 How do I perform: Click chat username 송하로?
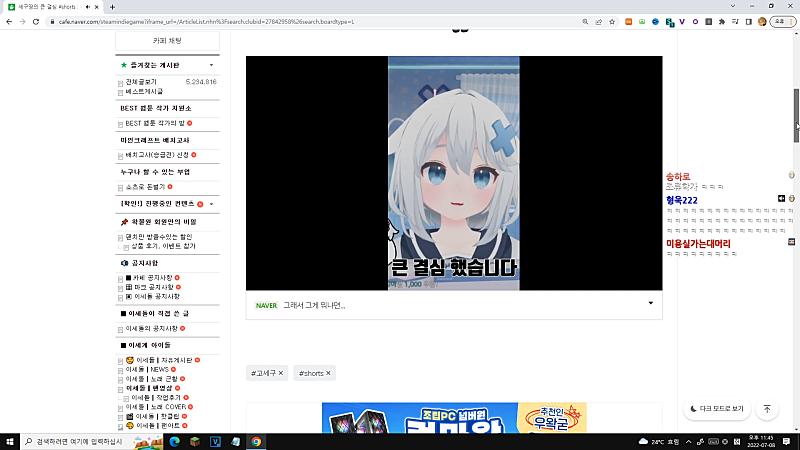tap(678, 177)
